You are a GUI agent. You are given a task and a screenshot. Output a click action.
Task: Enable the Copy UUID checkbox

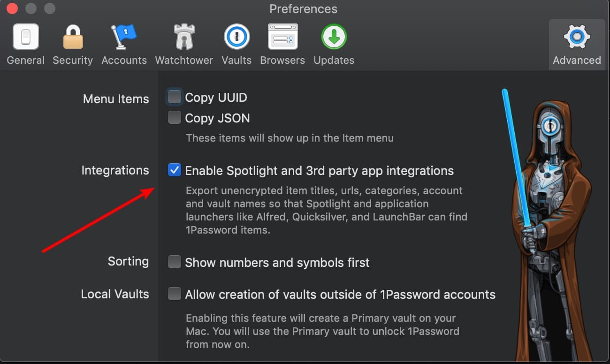(175, 97)
